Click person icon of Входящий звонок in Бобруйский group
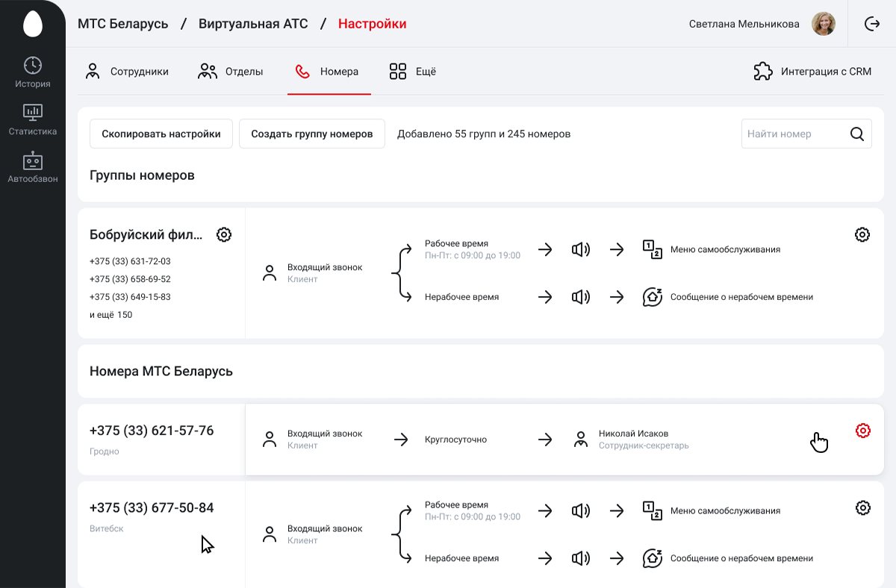896x588 pixels. tap(270, 273)
